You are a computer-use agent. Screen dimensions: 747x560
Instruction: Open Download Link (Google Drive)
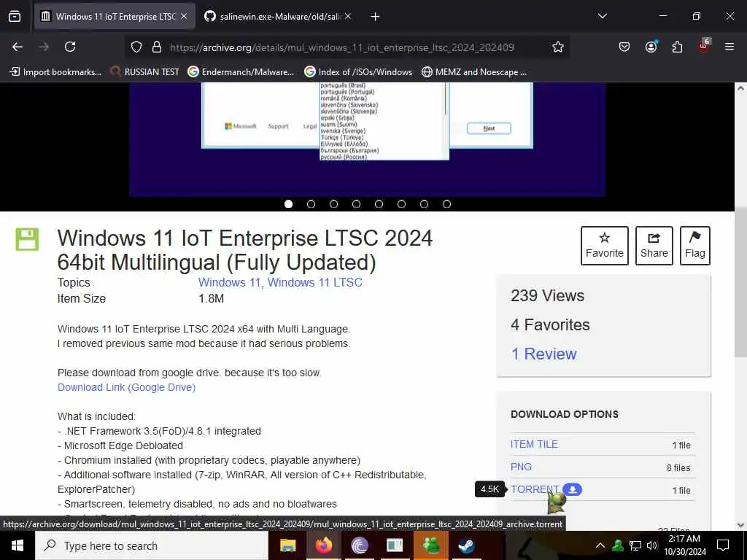point(127,387)
